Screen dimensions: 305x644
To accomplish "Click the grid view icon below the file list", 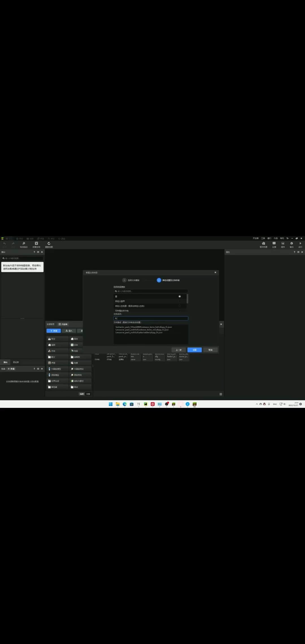I will point(221,394).
